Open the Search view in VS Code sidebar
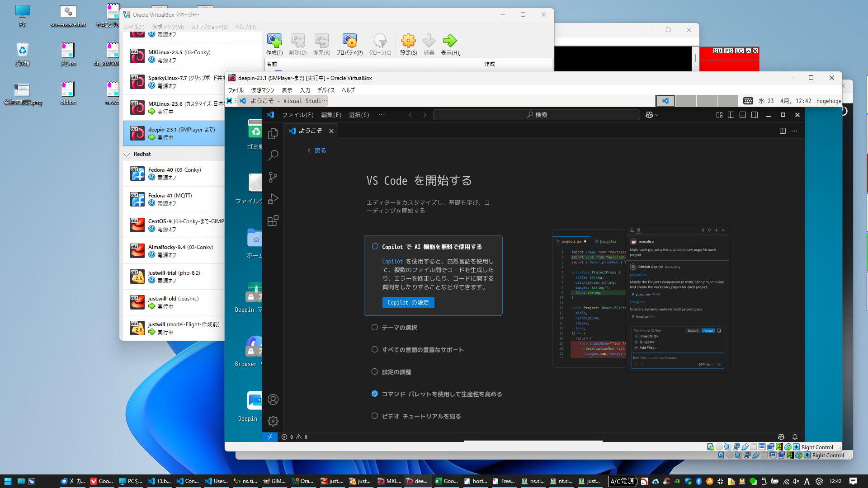Screen dimensions: 868x488 click(x=273, y=155)
